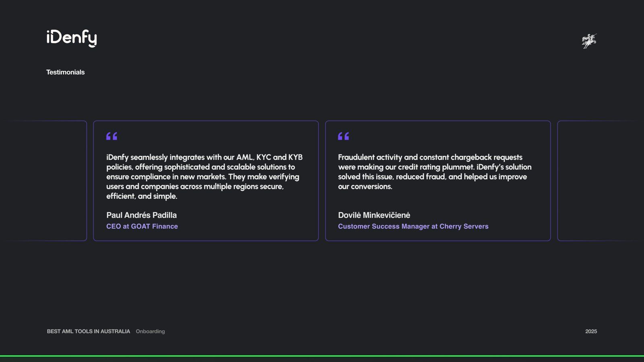Viewport: 644px width, 362px height.
Task: Click the green progress bar along the bottom edge
Action: tap(322, 356)
